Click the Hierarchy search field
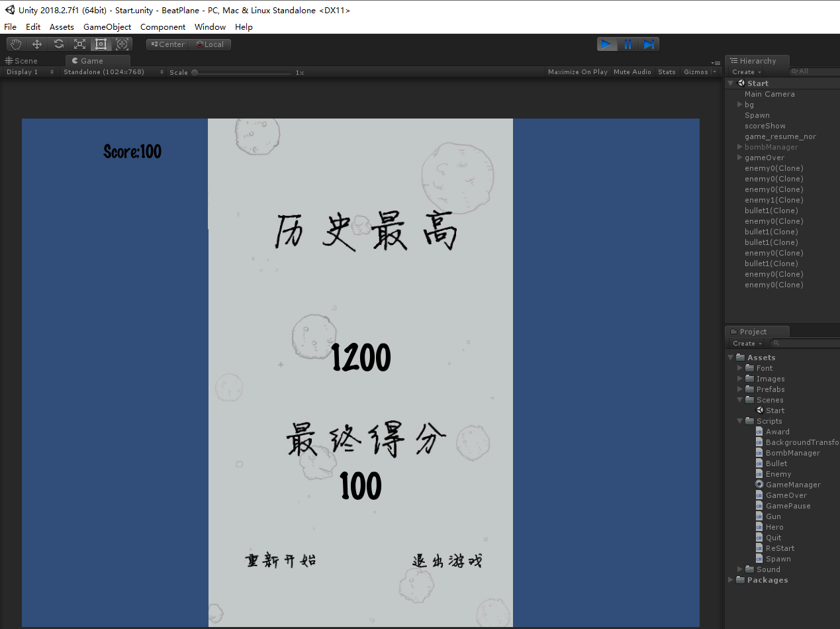Viewport: 840px width, 629px height. pyautogui.click(x=814, y=72)
